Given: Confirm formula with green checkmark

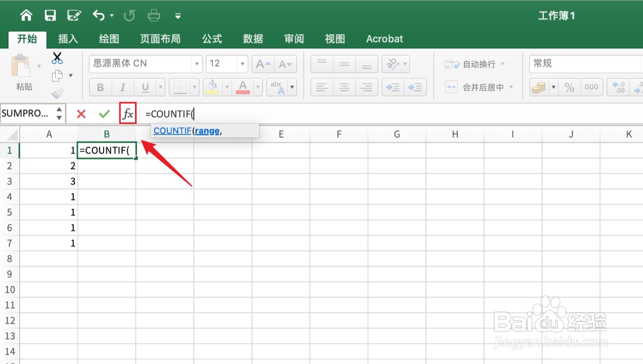Looking at the screenshot, I should tap(104, 114).
